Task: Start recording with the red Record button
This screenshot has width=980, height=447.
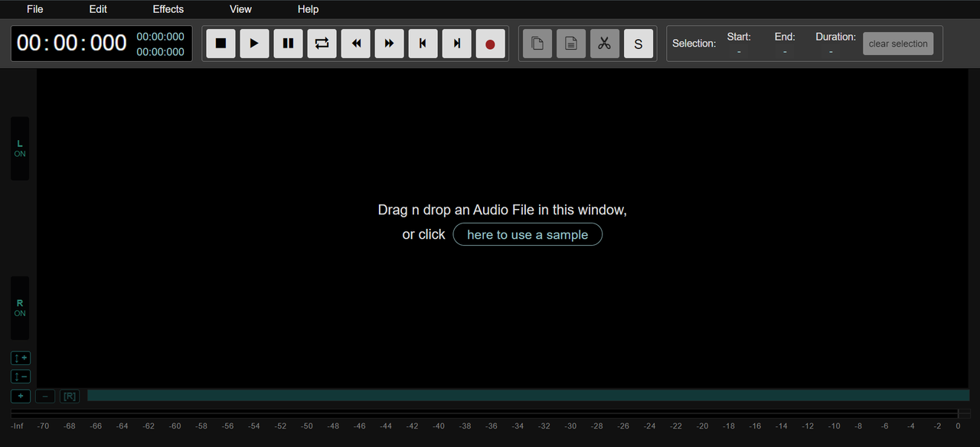Action: click(490, 44)
